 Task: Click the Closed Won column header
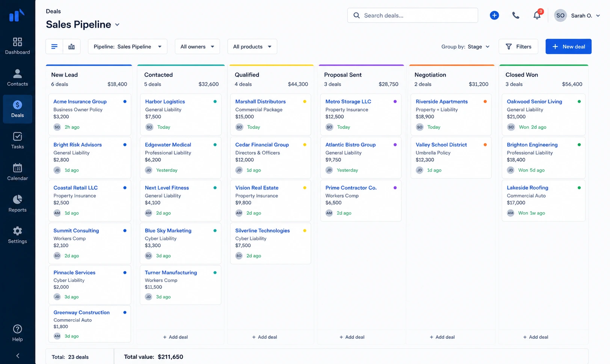[x=522, y=75]
